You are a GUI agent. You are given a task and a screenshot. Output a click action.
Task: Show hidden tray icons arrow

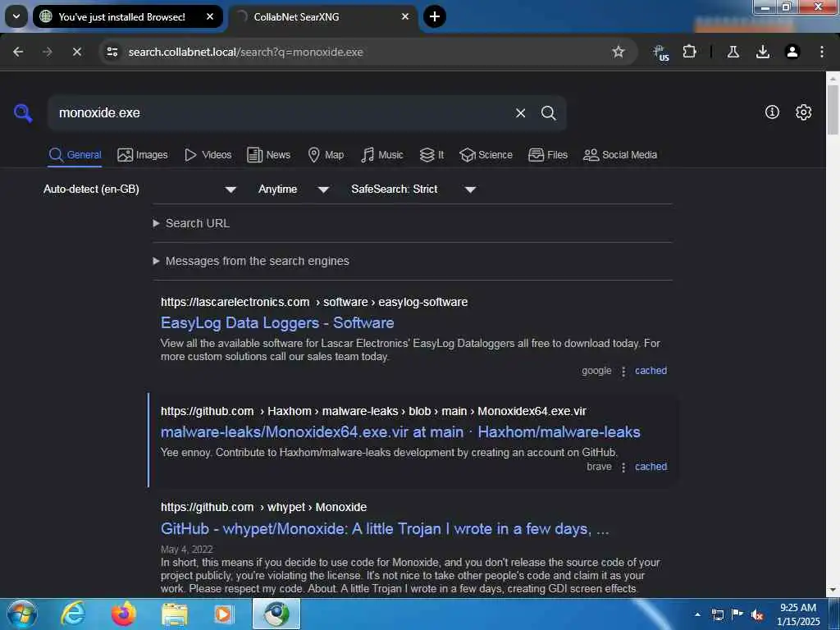[697, 614]
